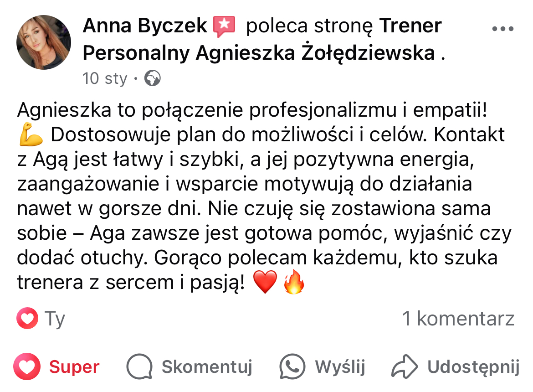Click the Anna Byczek name link
This screenshot has width=533, height=392.
pos(145,26)
